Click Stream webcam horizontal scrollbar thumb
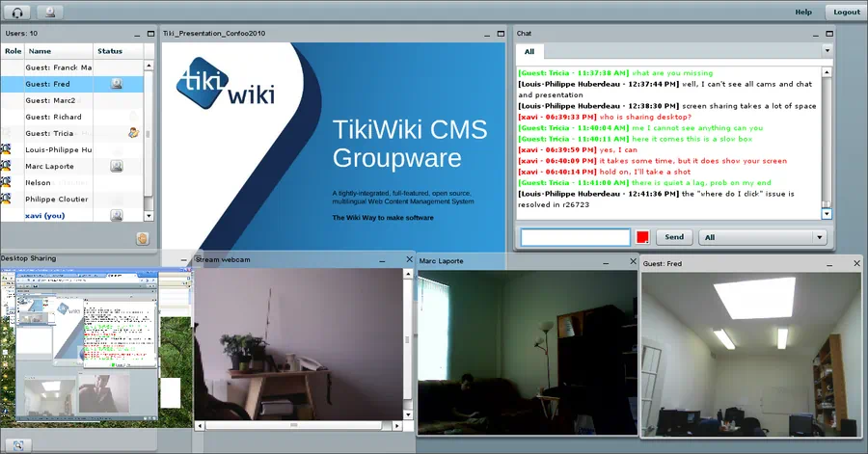 point(293,426)
